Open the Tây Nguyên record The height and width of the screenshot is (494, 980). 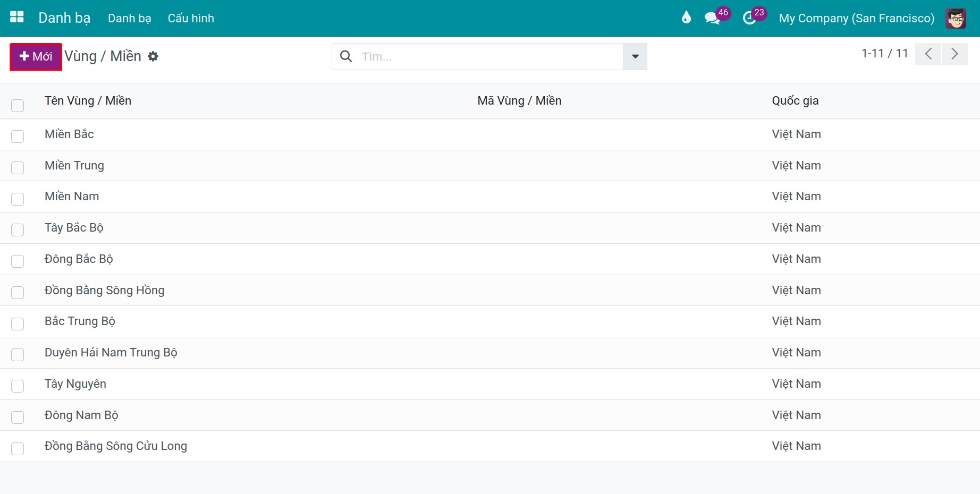coord(75,384)
